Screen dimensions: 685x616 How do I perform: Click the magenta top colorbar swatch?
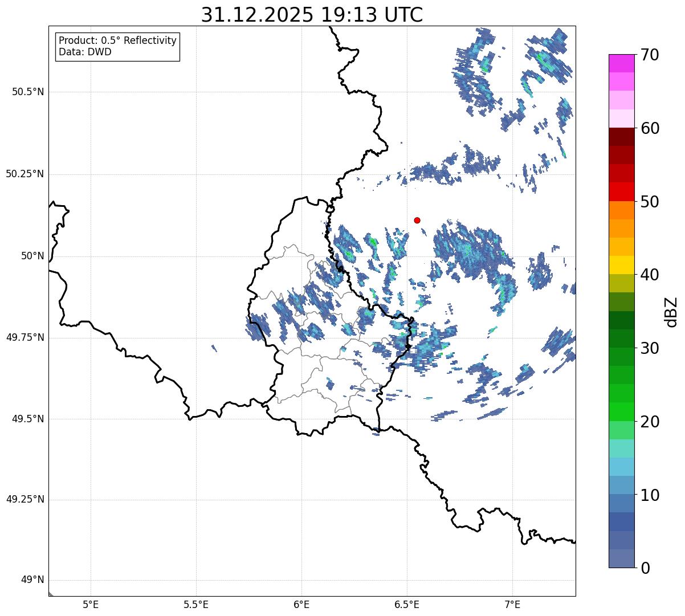click(621, 63)
